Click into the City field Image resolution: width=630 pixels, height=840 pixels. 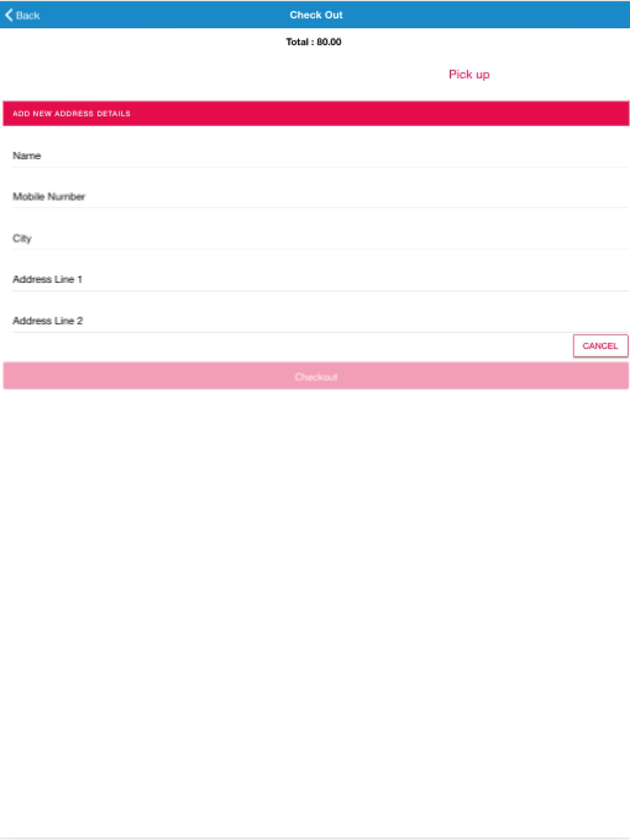[320, 238]
